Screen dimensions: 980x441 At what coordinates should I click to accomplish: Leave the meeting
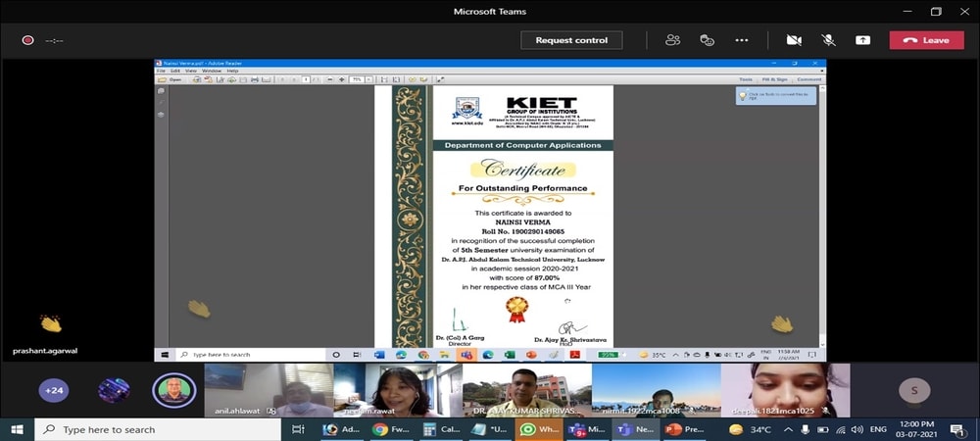click(926, 40)
